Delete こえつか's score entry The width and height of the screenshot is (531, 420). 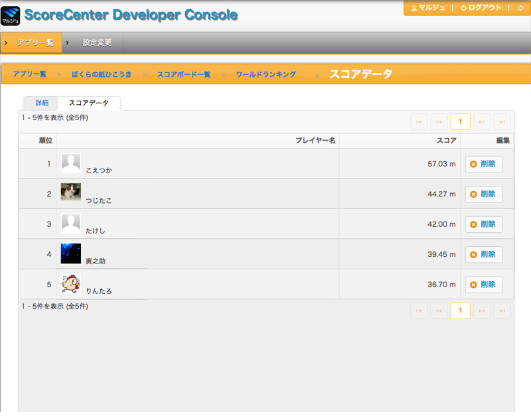[x=484, y=164]
